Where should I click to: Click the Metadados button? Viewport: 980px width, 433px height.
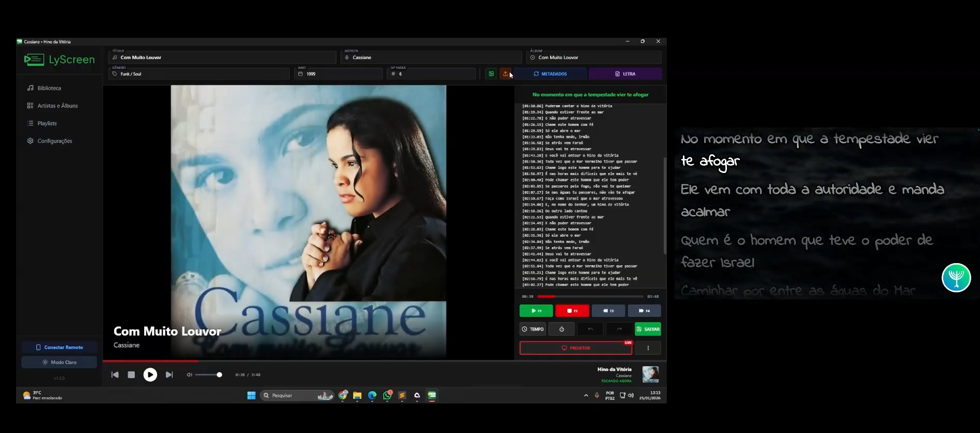(550, 74)
